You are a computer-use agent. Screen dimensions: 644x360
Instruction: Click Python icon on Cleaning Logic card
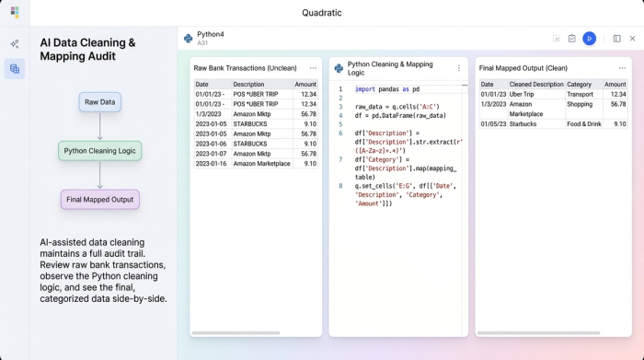pos(339,68)
